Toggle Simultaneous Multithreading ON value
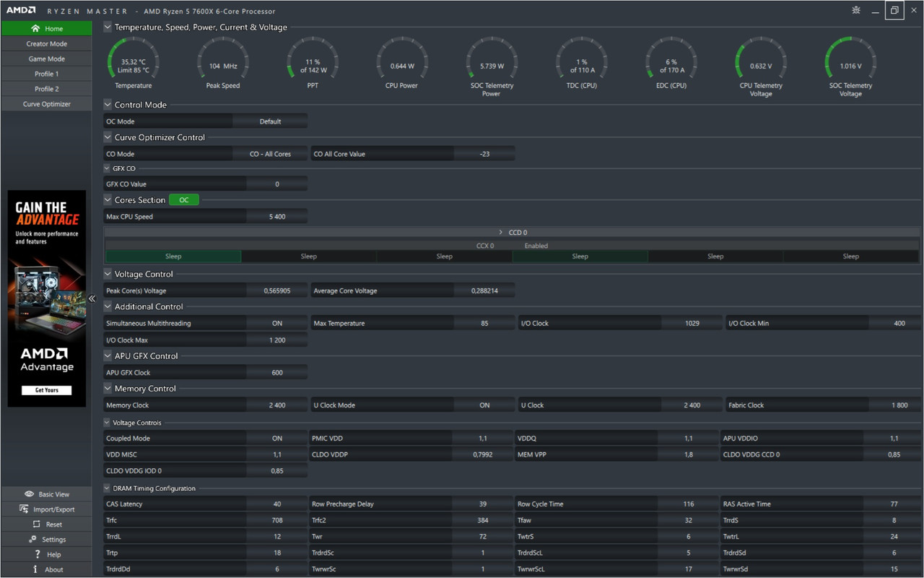This screenshot has height=578, width=924. tap(277, 324)
